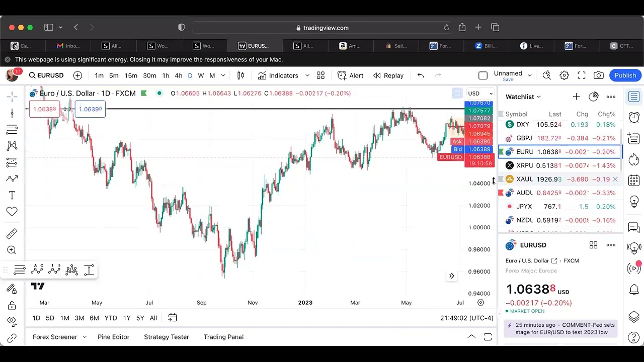Open the go-to date calendar icon
Image resolution: width=644 pixels, height=362 pixels.
pyautogui.click(x=173, y=318)
